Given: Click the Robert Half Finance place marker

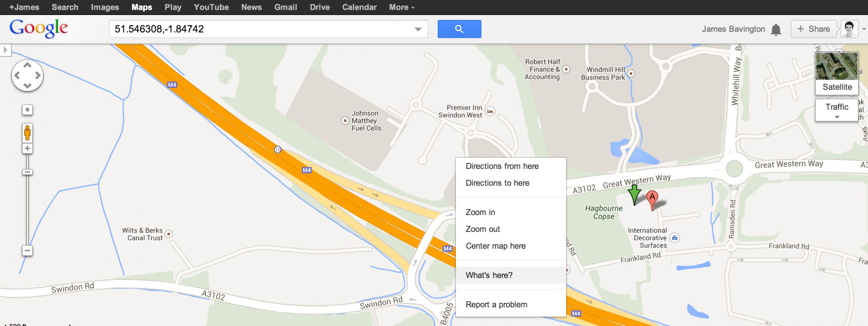Looking at the screenshot, I should click(566, 69).
